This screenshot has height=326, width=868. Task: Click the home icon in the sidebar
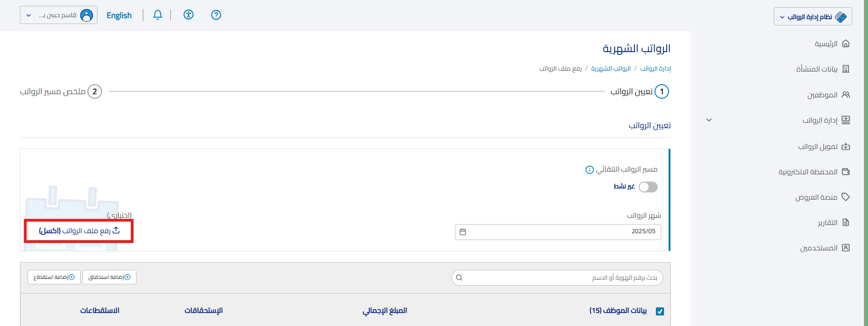(846, 44)
